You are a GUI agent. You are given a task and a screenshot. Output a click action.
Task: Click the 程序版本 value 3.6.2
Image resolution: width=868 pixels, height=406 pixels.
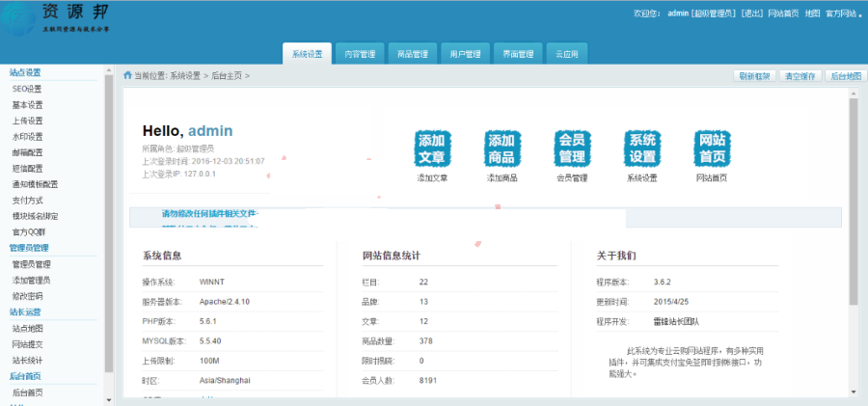click(662, 282)
